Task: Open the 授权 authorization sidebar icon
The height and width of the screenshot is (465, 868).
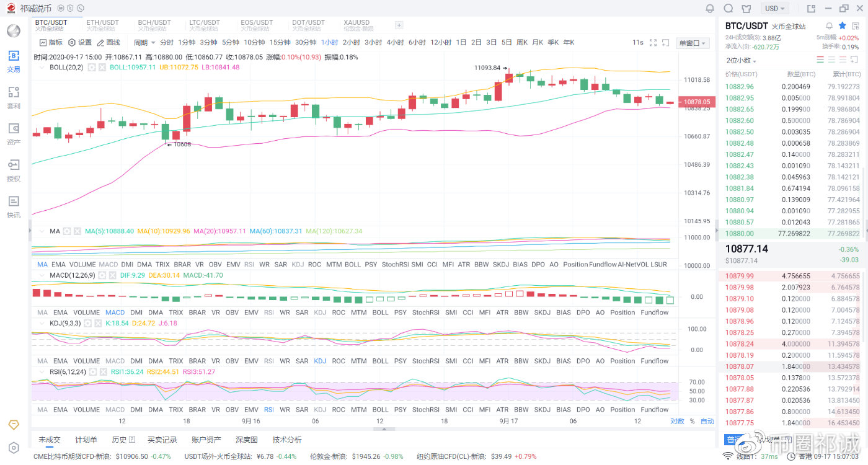Action: coord(14,170)
